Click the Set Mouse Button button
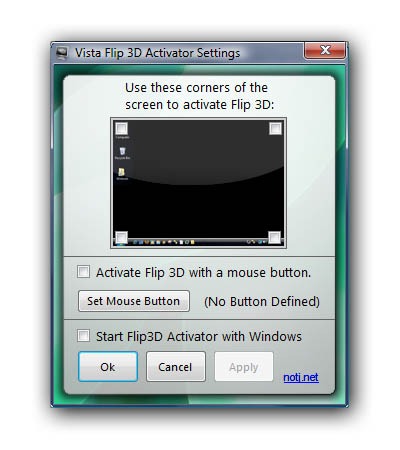This screenshot has width=400, height=450. click(x=134, y=301)
